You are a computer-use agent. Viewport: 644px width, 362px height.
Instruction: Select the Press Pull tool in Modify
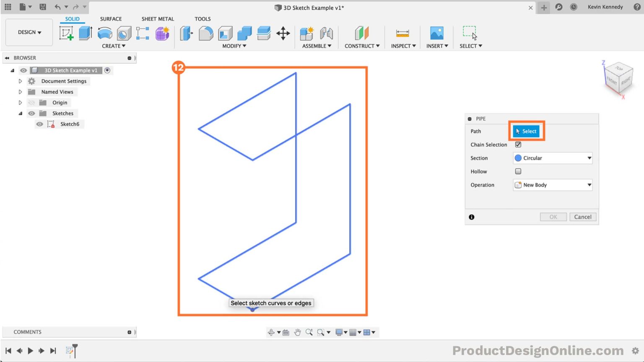(186, 34)
